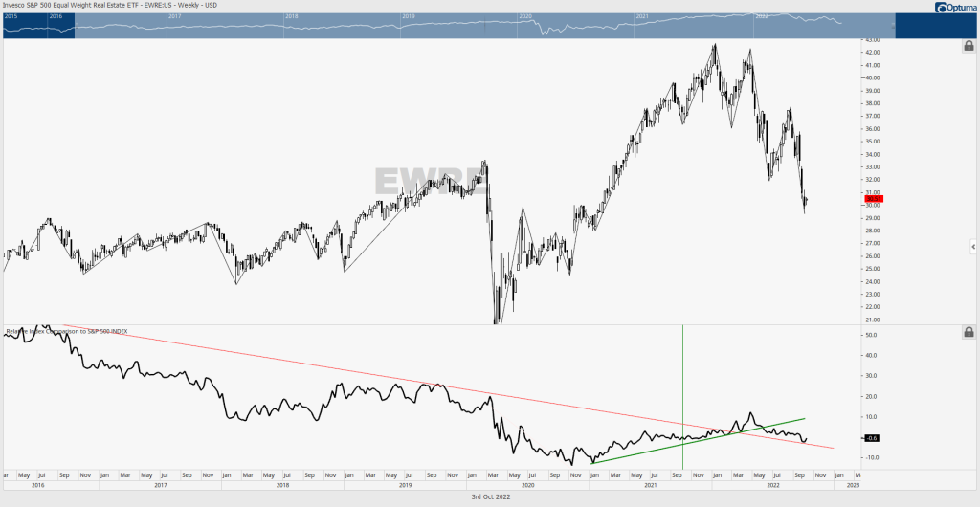Viewport: 980px width, 507px height.
Task: Click 50.0 on the indicator scale
Action: [x=873, y=335]
